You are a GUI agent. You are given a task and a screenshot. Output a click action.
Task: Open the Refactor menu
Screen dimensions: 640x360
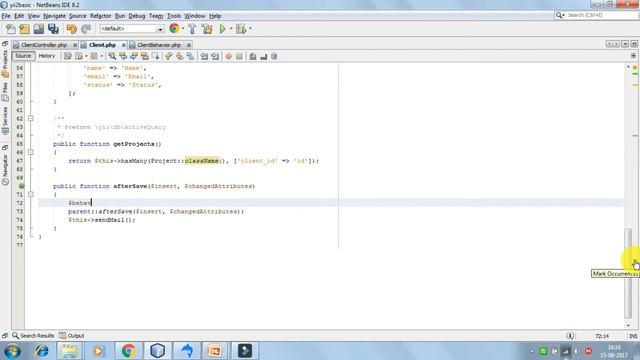pos(100,16)
